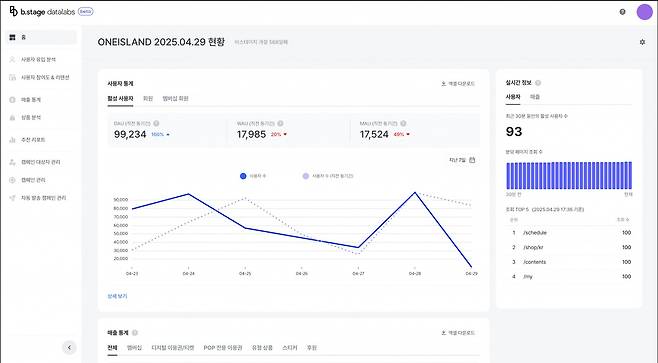Open campaign audience management menu item
This screenshot has height=363, width=658.
click(41, 162)
